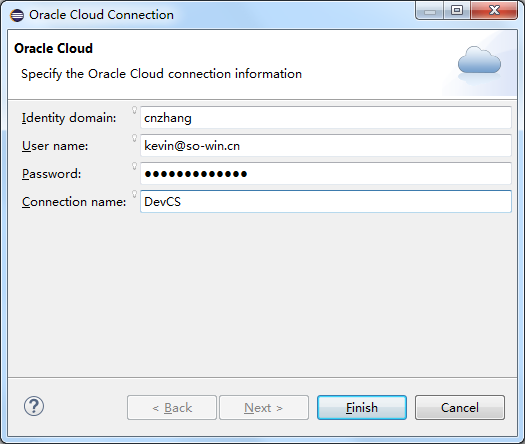This screenshot has height=444, width=525.
Task: Click content assist bulb beside Connection name
Action: [134, 194]
